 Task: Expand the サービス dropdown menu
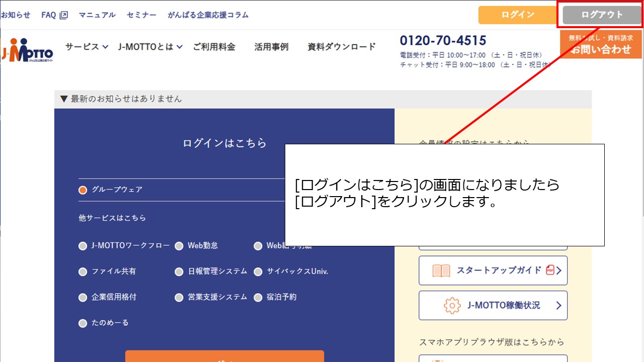point(87,47)
